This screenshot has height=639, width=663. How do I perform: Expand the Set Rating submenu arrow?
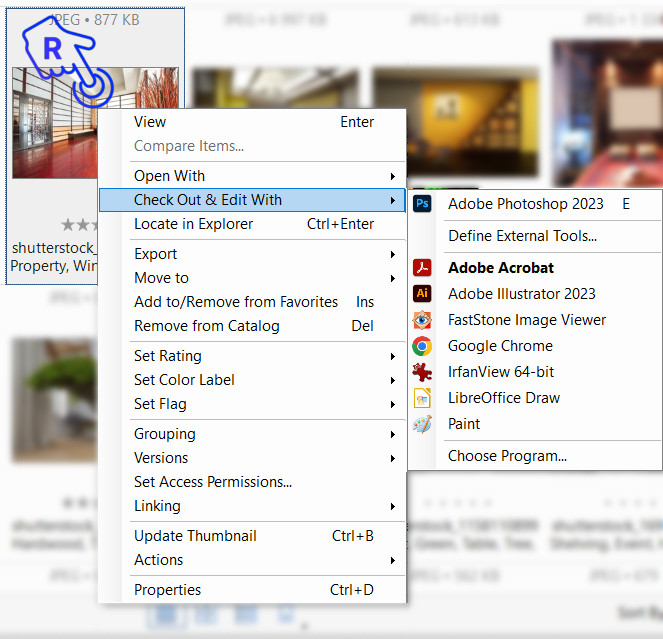[x=393, y=356]
